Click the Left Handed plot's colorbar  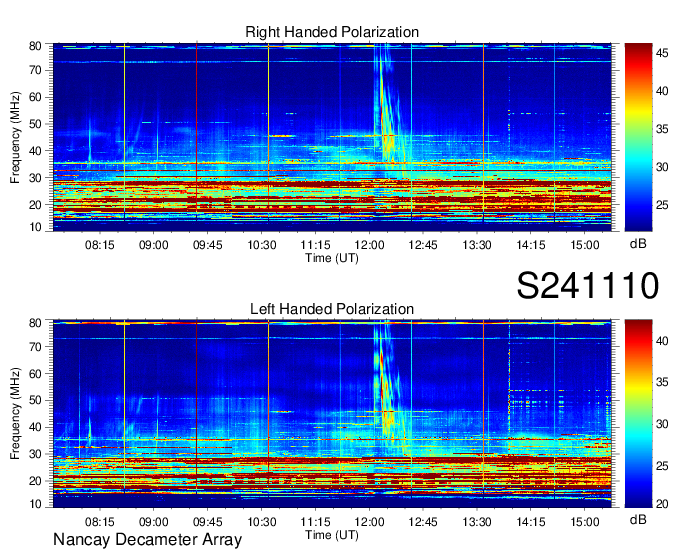[x=638, y=414]
